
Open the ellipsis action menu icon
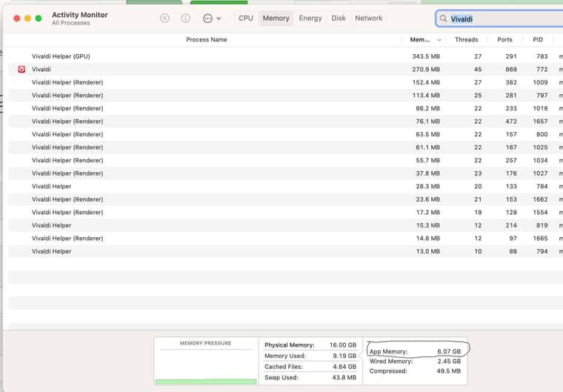(207, 19)
